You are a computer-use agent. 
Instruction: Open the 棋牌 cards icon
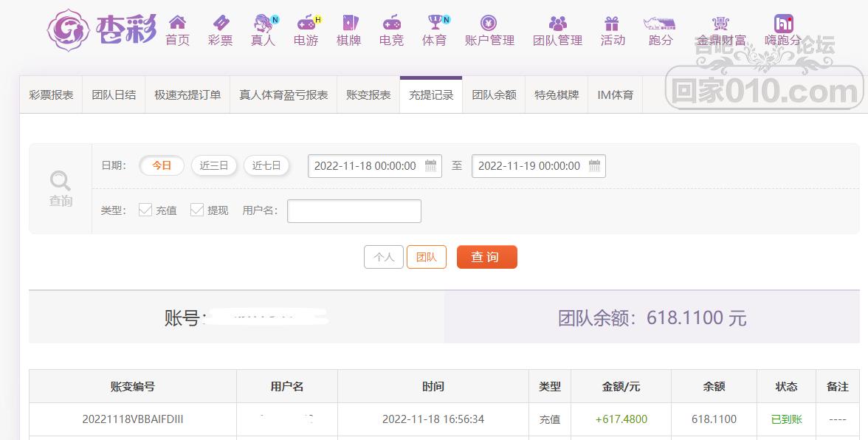(x=348, y=22)
